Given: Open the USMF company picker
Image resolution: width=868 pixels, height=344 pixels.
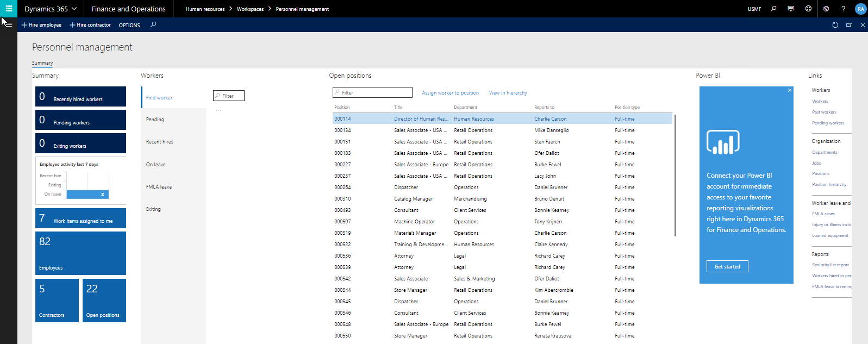Looking at the screenshot, I should point(754,9).
